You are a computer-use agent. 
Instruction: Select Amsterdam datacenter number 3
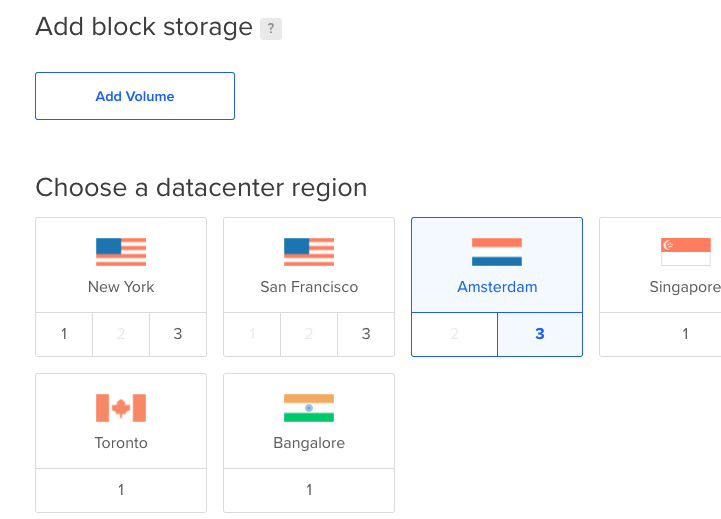(x=540, y=334)
